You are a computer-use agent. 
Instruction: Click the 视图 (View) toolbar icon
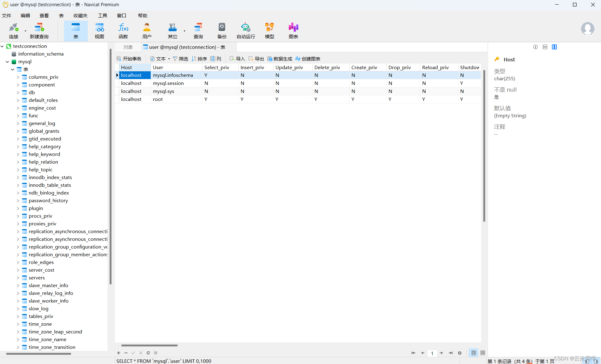pos(99,31)
